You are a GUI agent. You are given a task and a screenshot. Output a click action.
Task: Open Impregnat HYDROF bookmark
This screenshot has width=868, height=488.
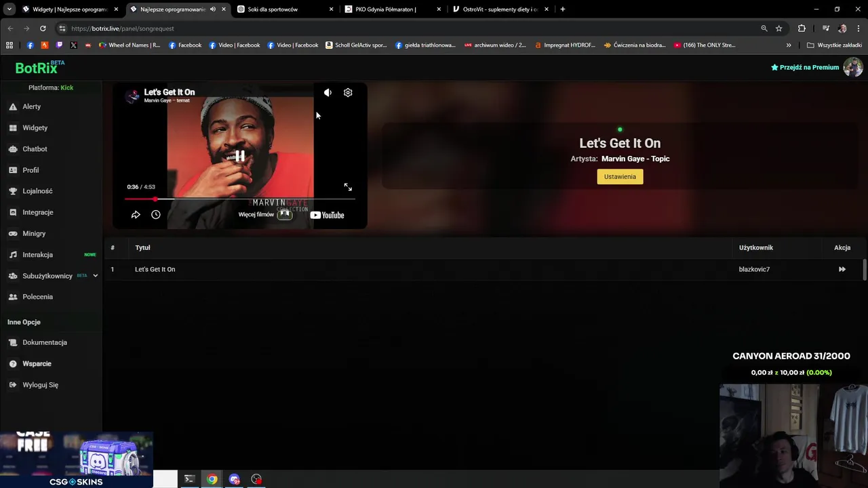565,45
